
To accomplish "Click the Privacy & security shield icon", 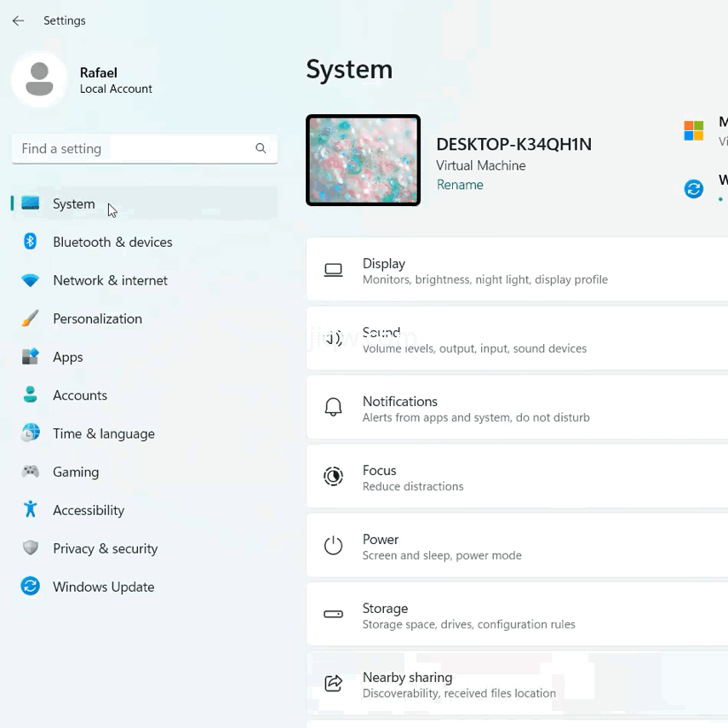I will pyautogui.click(x=31, y=548).
